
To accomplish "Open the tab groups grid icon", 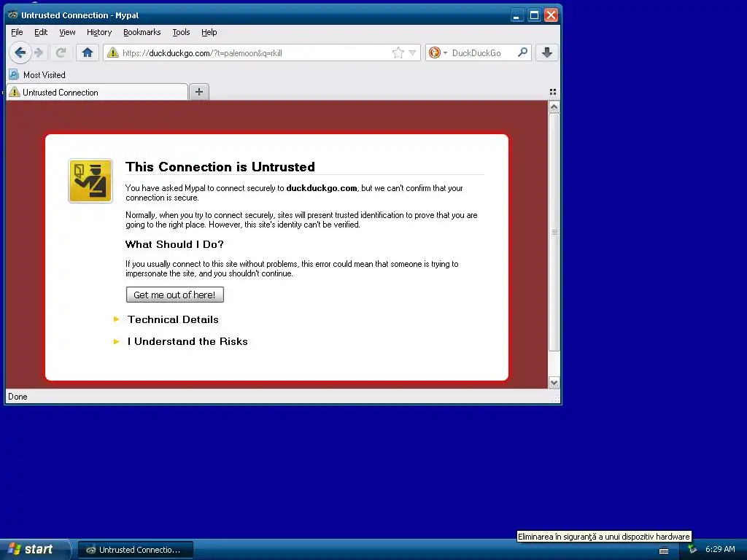I will point(553,92).
